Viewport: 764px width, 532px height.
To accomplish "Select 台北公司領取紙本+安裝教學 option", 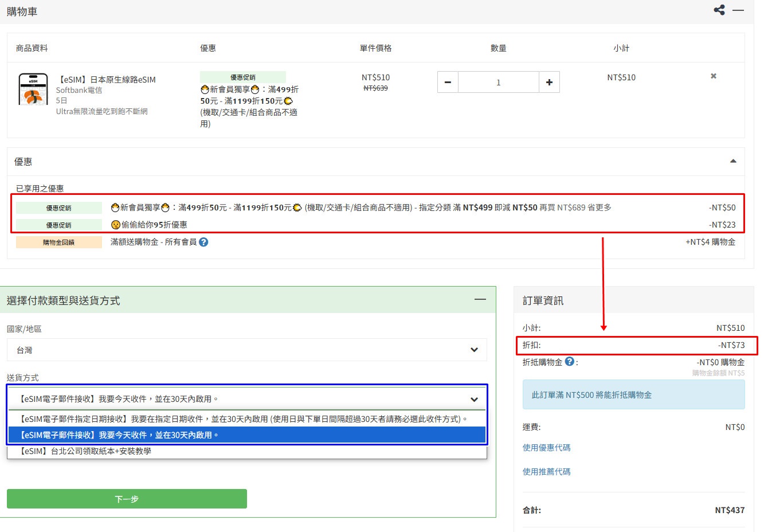I will pyautogui.click(x=86, y=451).
